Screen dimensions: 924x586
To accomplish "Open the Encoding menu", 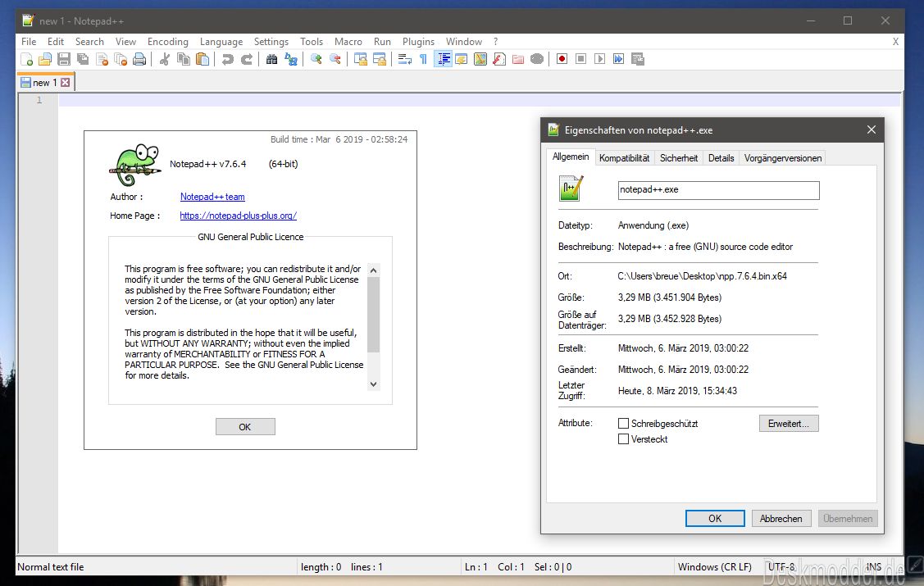I will coord(168,42).
